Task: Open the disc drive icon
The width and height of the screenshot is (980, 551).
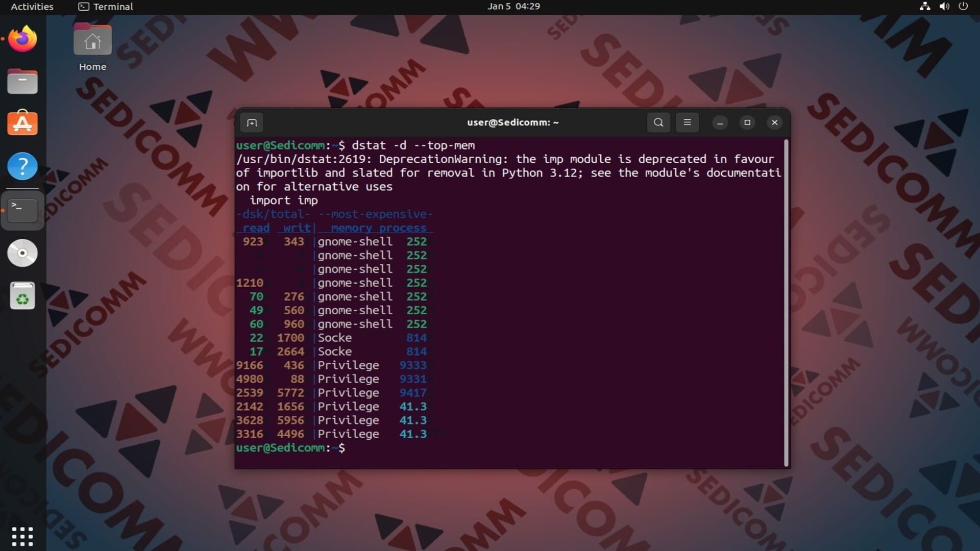Action: coord(22,253)
